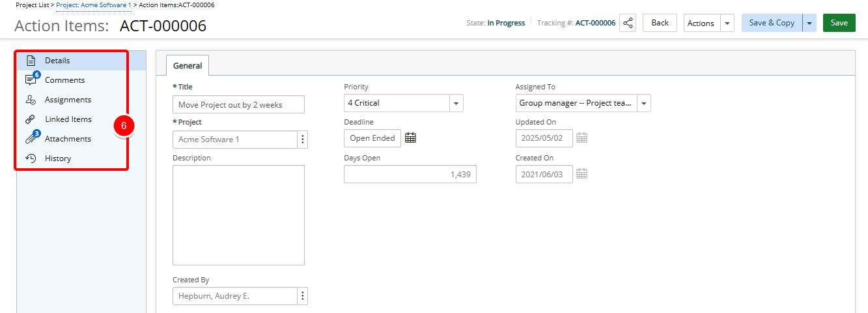Click the Created By three-dot menu
868x313 pixels.
(302, 296)
